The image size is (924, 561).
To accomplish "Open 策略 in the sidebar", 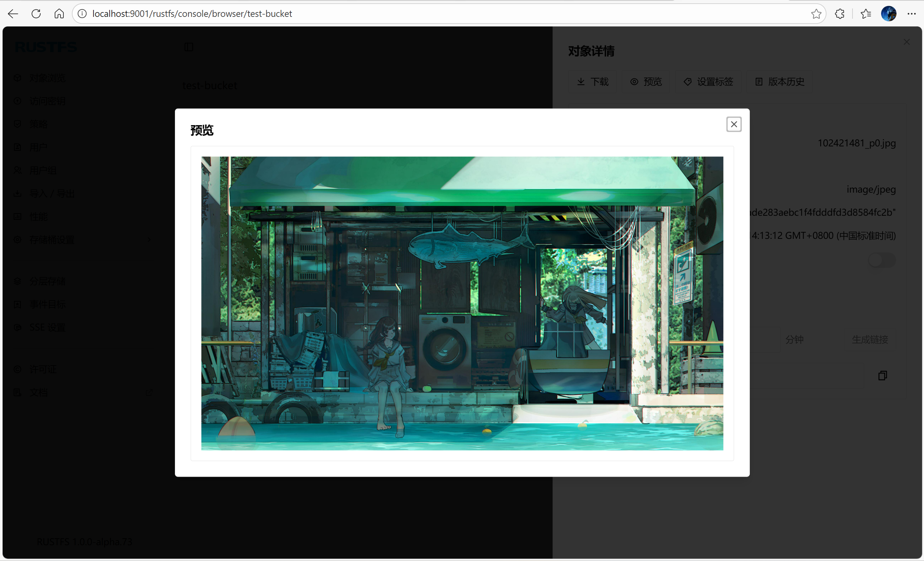I will [x=84, y=124].
